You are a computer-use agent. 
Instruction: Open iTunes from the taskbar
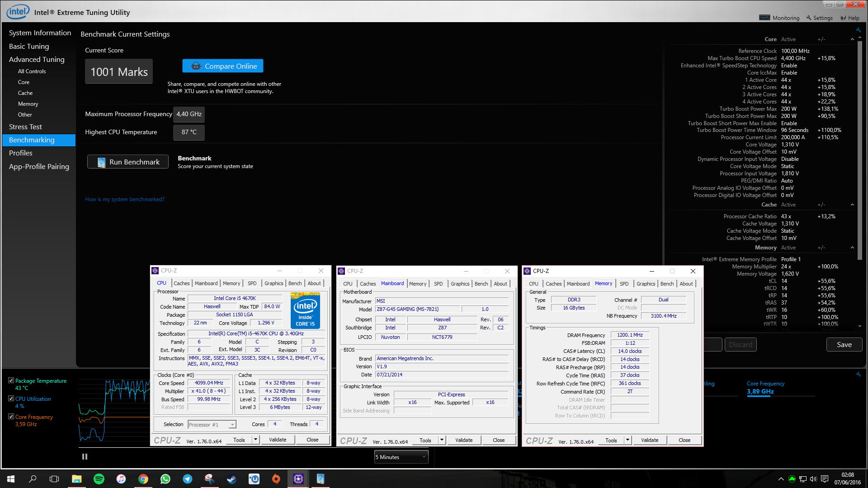coord(121,479)
